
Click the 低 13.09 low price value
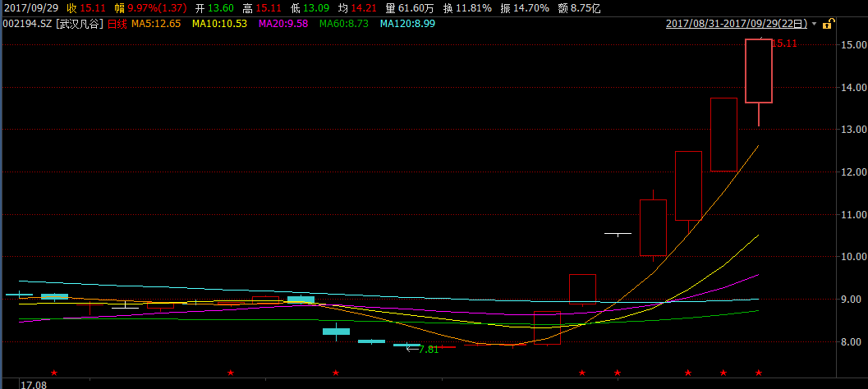coord(310,8)
